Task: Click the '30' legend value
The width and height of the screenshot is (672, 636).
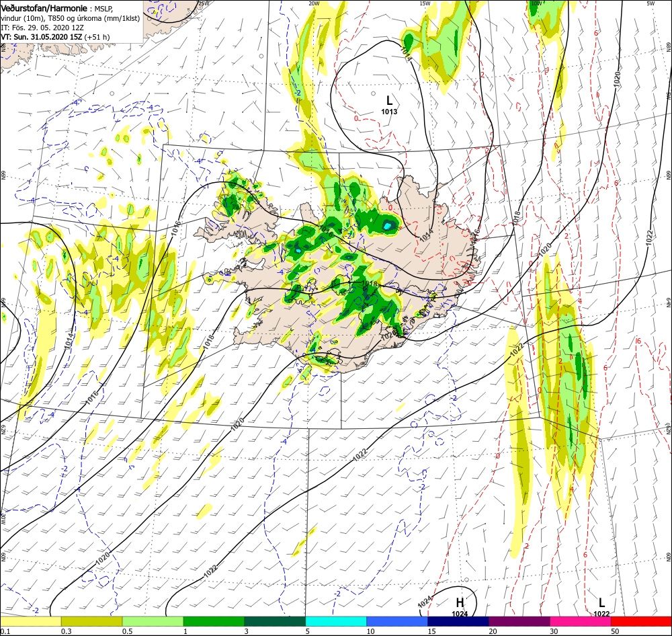Action: point(554,631)
